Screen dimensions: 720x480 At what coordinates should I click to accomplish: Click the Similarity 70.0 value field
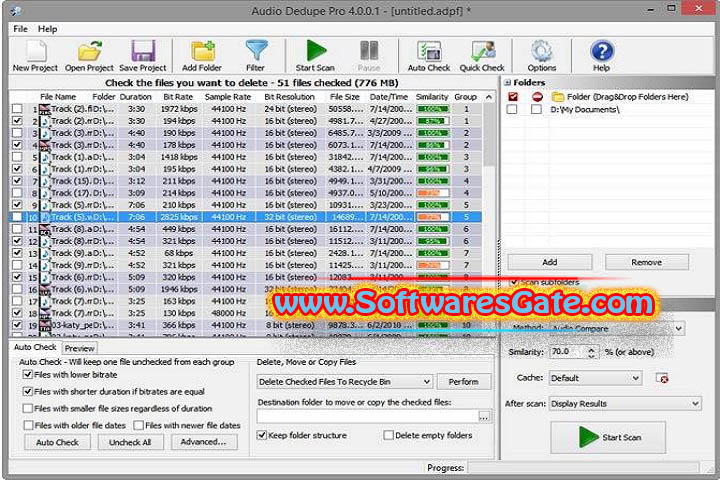pyautogui.click(x=568, y=352)
